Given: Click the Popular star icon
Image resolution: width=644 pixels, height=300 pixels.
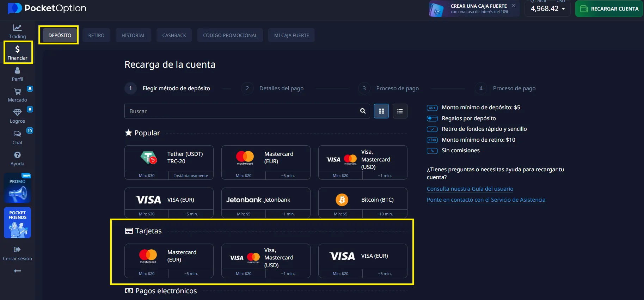Looking at the screenshot, I should point(128,133).
